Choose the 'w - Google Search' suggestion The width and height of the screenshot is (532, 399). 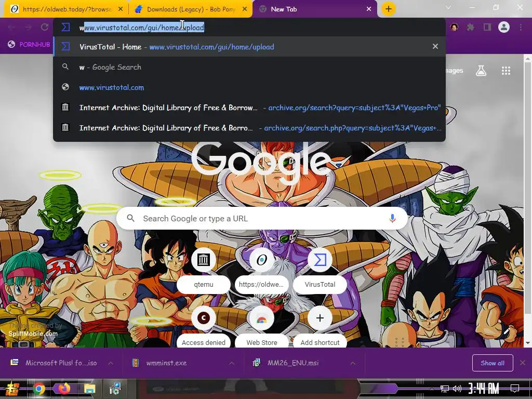pos(249,67)
